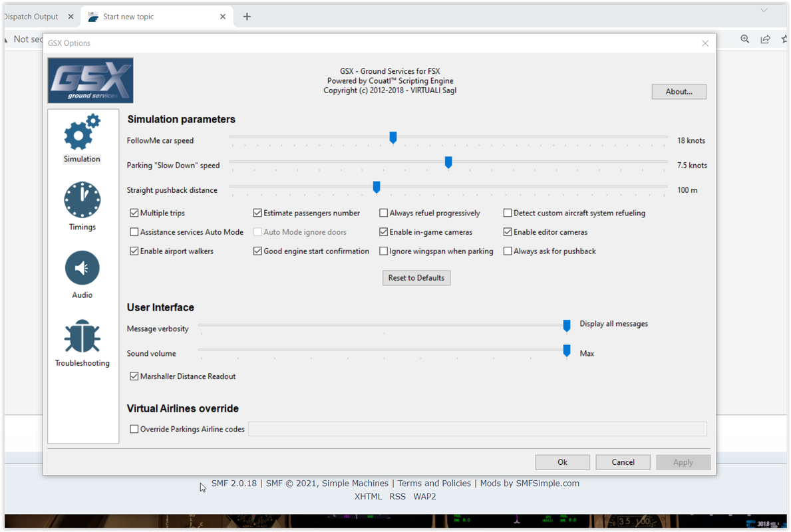Close the Dispatch Output tab
The height and width of the screenshot is (532, 791).
71,17
